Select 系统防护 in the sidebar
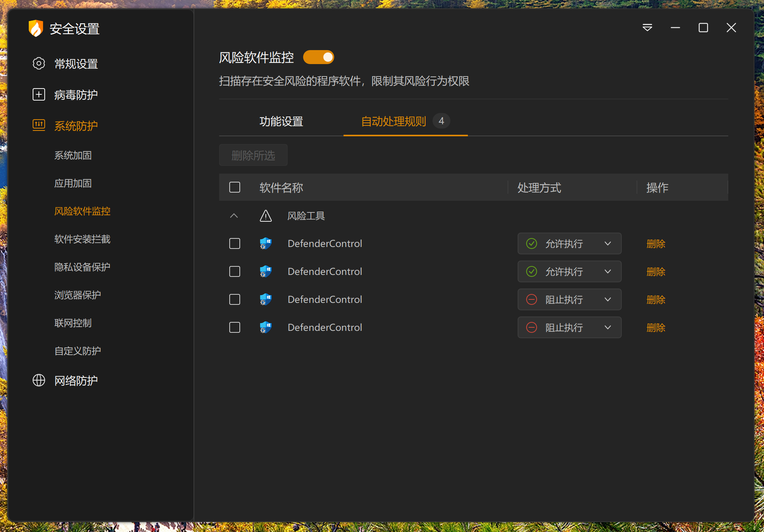This screenshot has height=532, width=764. (76, 126)
